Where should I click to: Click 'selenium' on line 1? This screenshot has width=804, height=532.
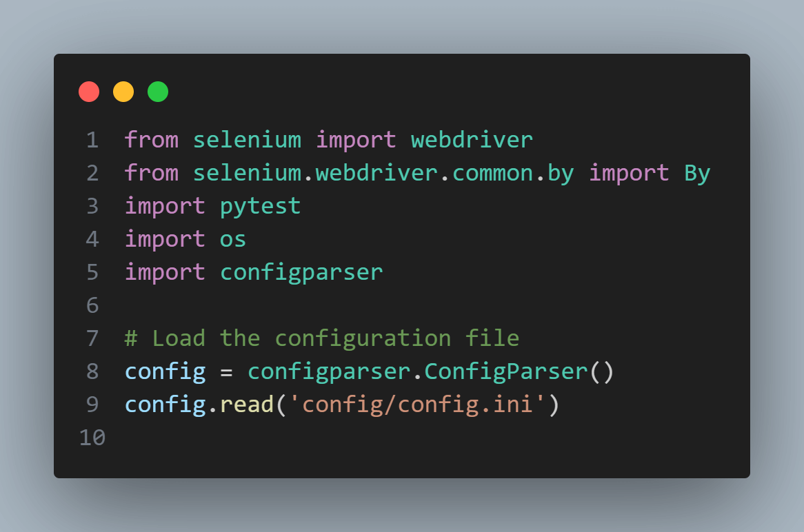pyautogui.click(x=247, y=140)
